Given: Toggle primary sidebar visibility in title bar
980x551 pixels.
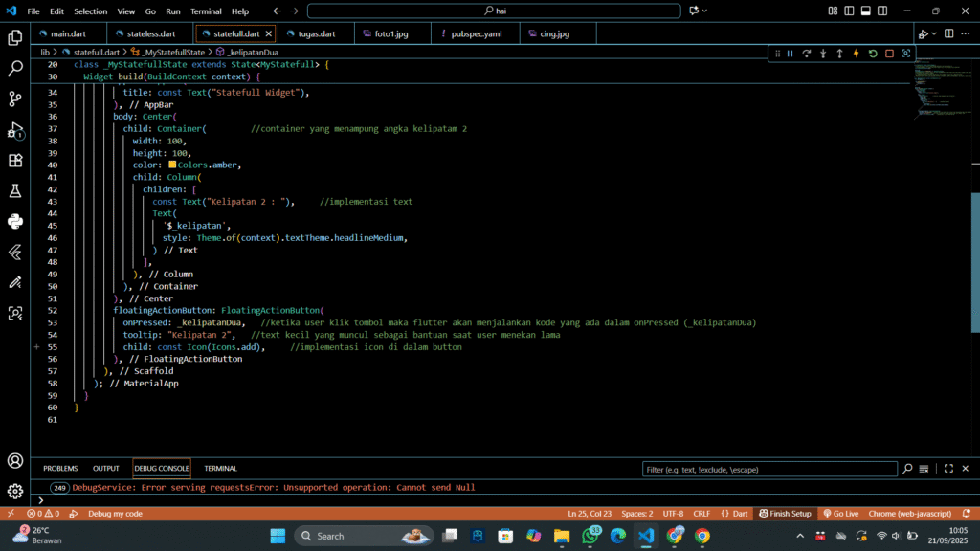Looking at the screenshot, I should (850, 11).
